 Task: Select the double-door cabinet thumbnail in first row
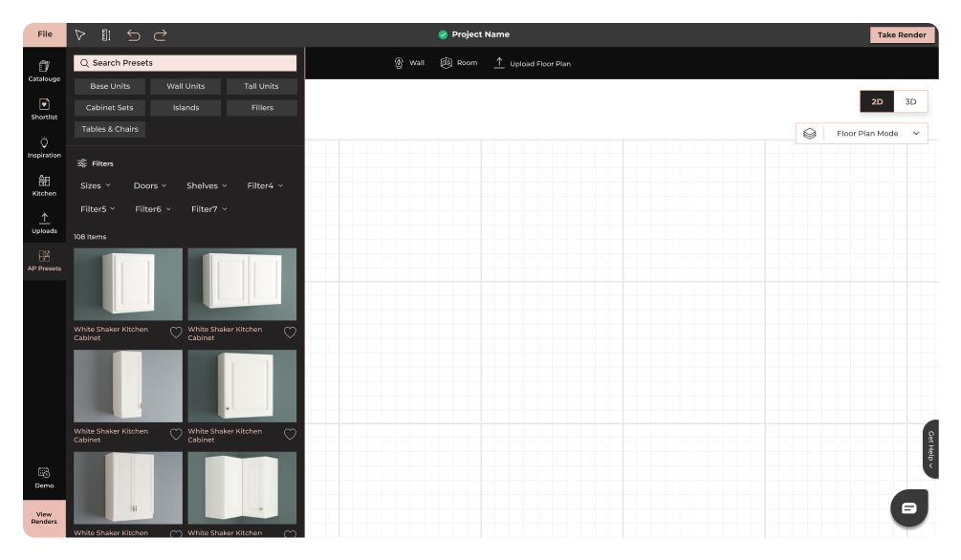[x=242, y=284]
